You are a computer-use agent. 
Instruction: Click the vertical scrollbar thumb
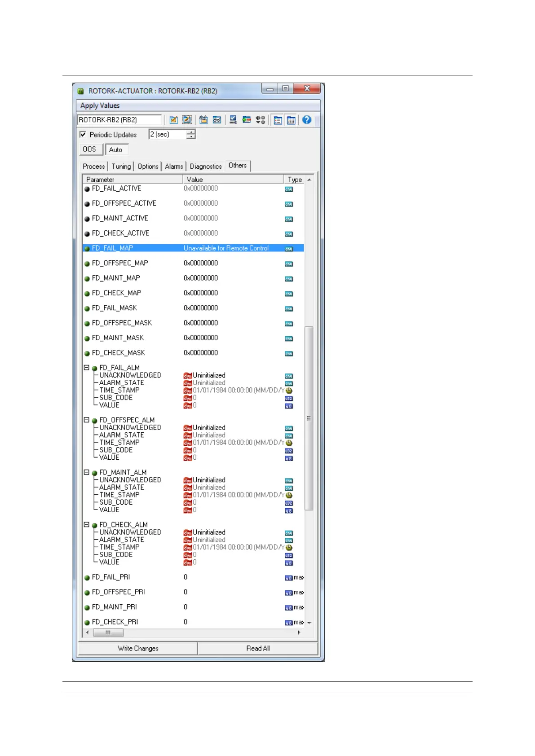[309, 418]
